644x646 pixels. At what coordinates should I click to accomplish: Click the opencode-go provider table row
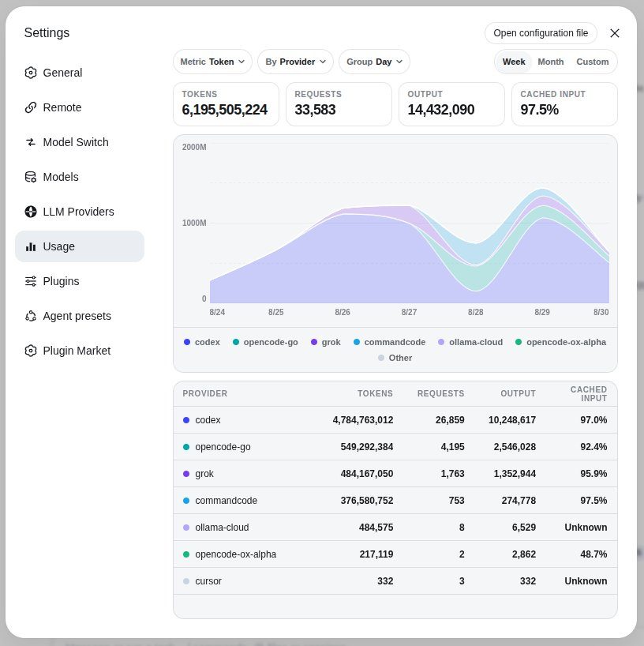395,447
